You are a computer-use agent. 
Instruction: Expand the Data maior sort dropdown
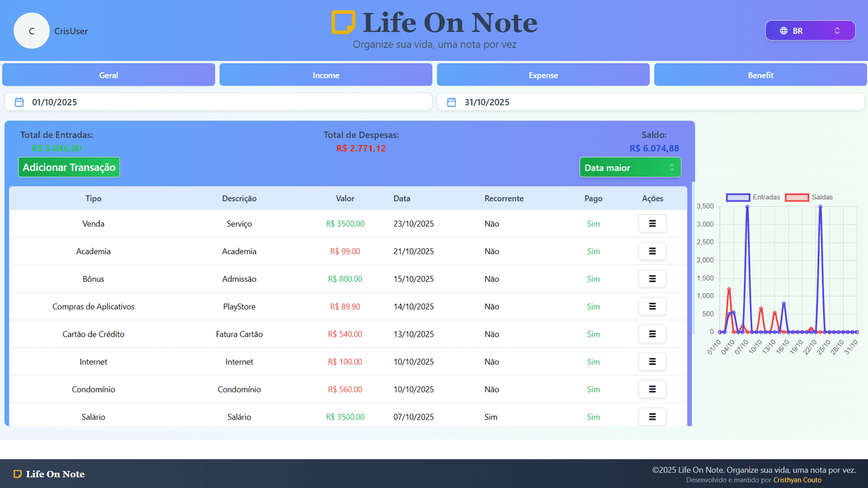click(x=630, y=167)
